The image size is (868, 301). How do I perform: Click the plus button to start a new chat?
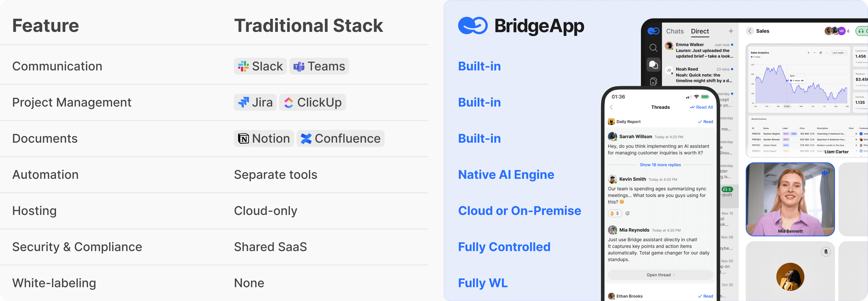click(731, 31)
